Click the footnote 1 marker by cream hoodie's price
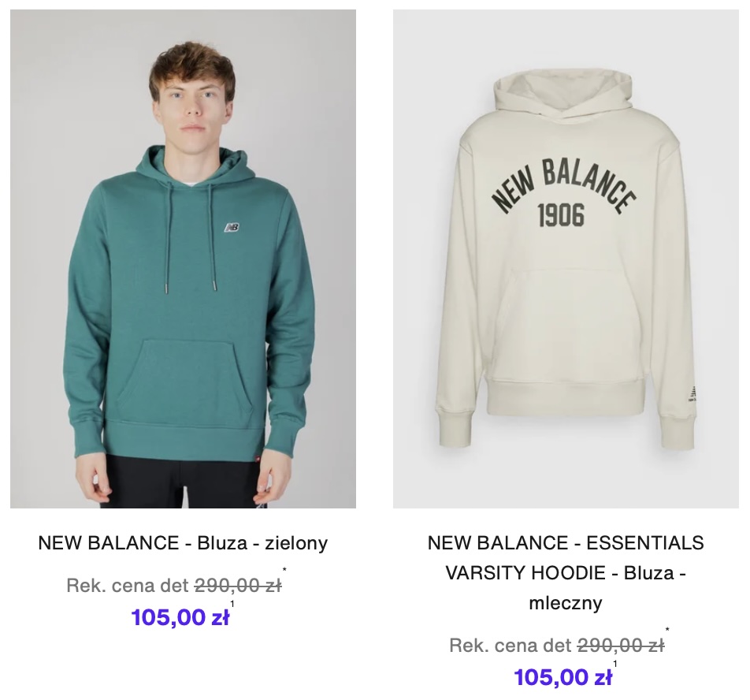The height and width of the screenshot is (700, 750). 615,664
